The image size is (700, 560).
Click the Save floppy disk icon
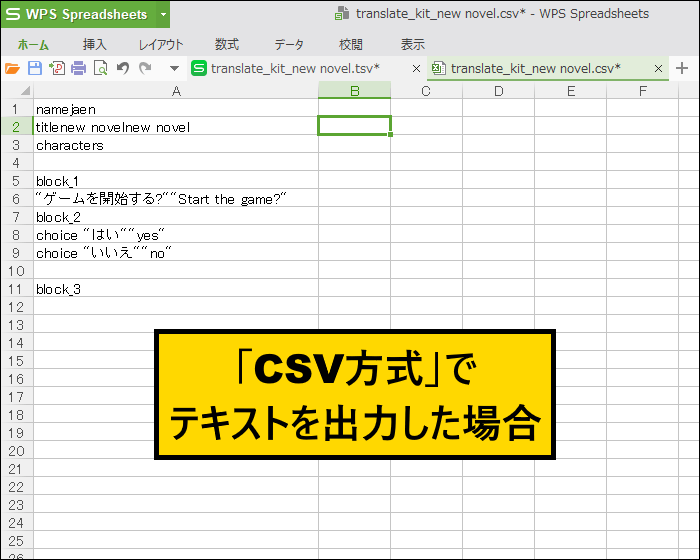[35, 68]
